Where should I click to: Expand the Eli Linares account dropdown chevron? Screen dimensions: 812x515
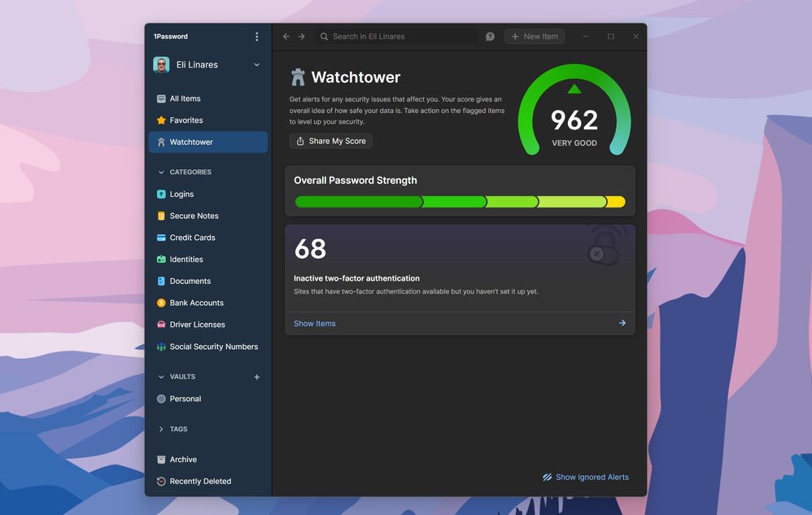click(x=257, y=65)
